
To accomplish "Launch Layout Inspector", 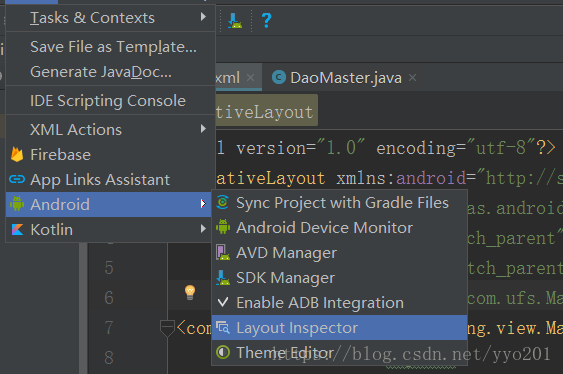I will [339, 327].
